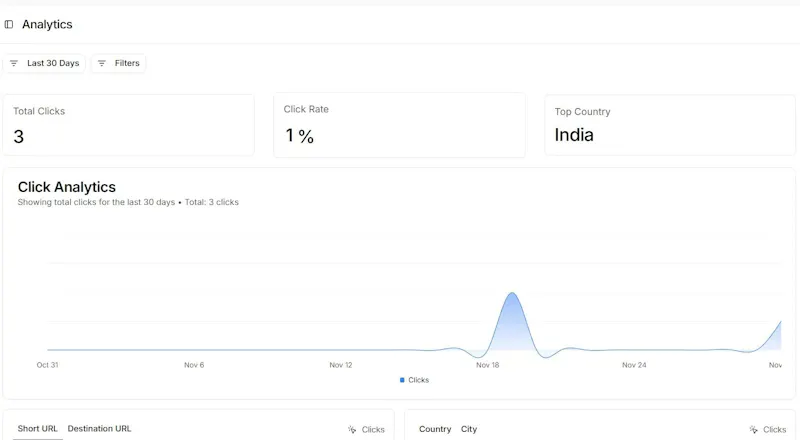Viewport: 800px width, 440px height.
Task: Click the Click Rate card label
Action: point(306,109)
